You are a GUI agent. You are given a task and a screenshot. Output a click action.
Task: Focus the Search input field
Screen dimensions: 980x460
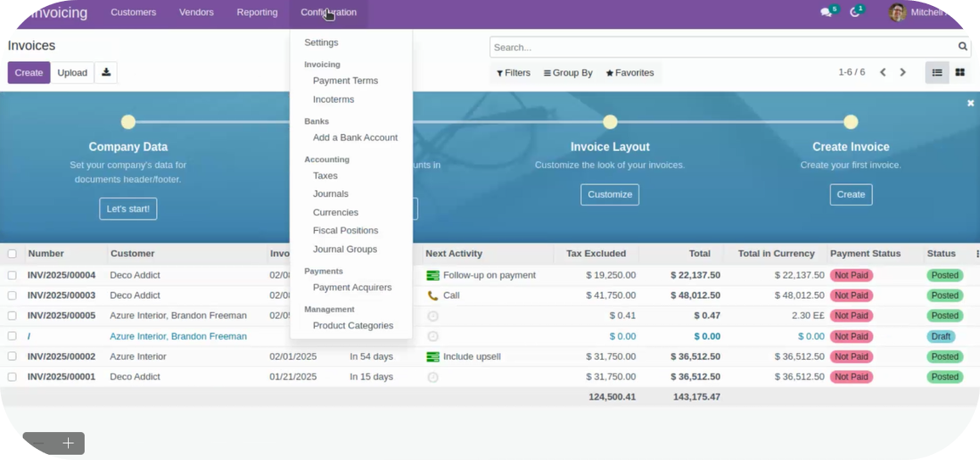[722, 48]
